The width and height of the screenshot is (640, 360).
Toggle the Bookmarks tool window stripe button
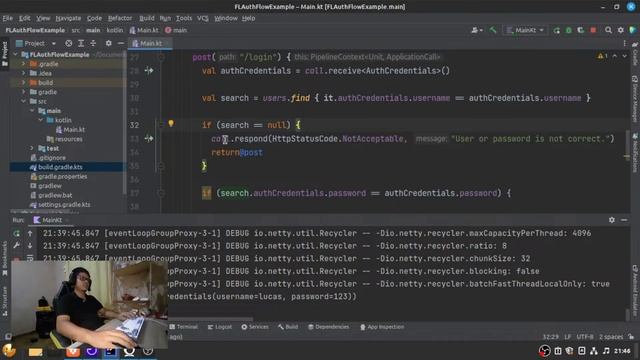(5, 258)
